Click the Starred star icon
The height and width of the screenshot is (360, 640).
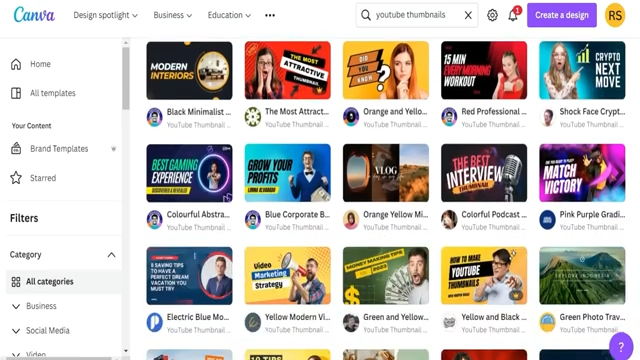(x=16, y=178)
